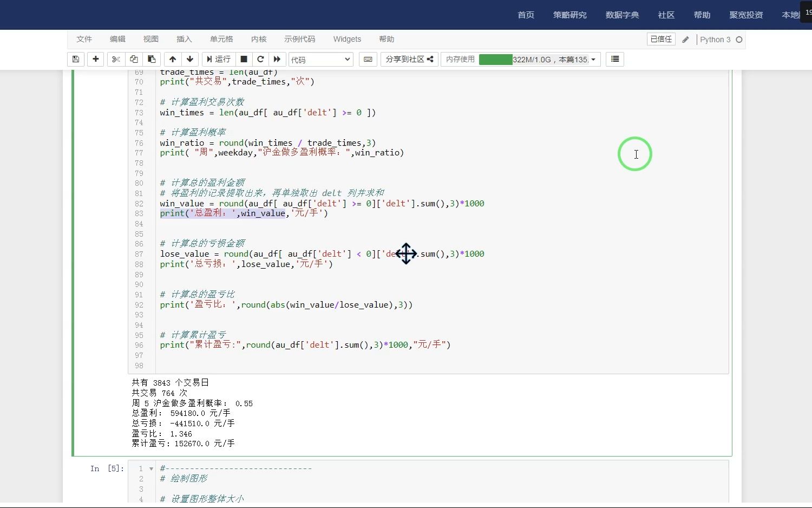
Task: Open 策略研究 in the top navigation
Action: (569, 15)
